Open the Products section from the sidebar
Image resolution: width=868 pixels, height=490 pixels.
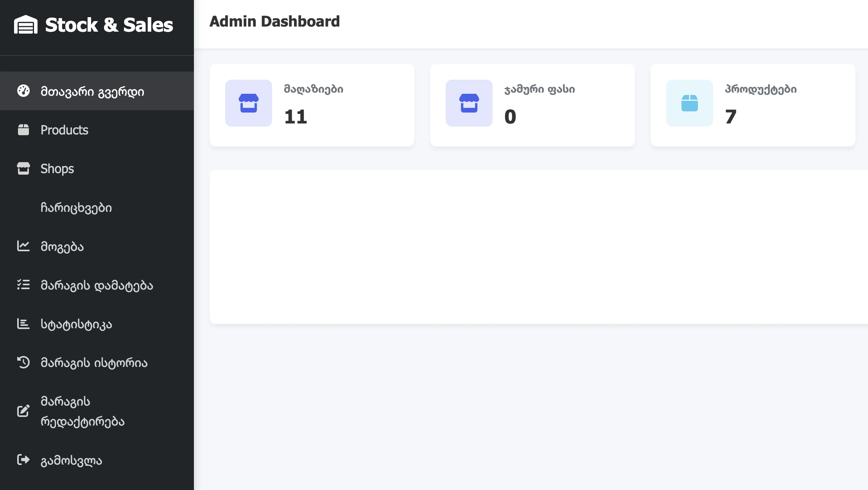point(64,130)
